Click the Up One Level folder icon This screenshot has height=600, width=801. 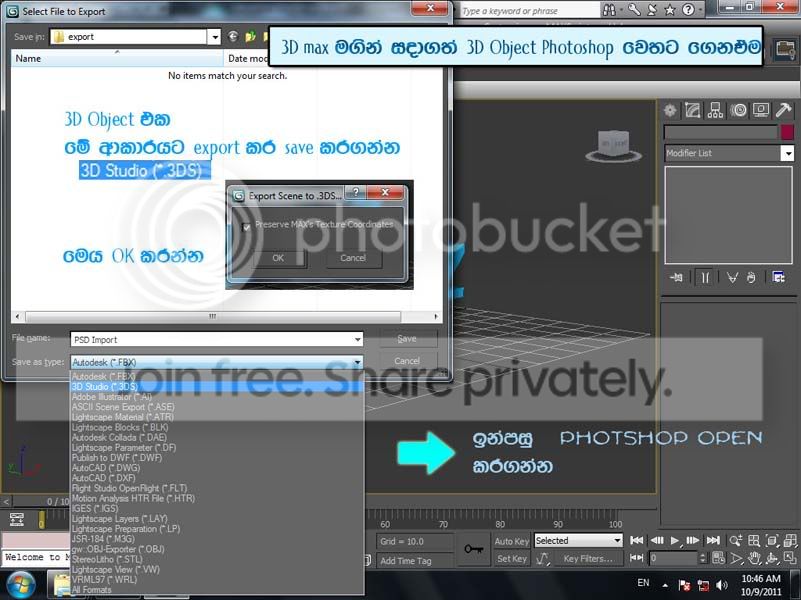coord(250,36)
